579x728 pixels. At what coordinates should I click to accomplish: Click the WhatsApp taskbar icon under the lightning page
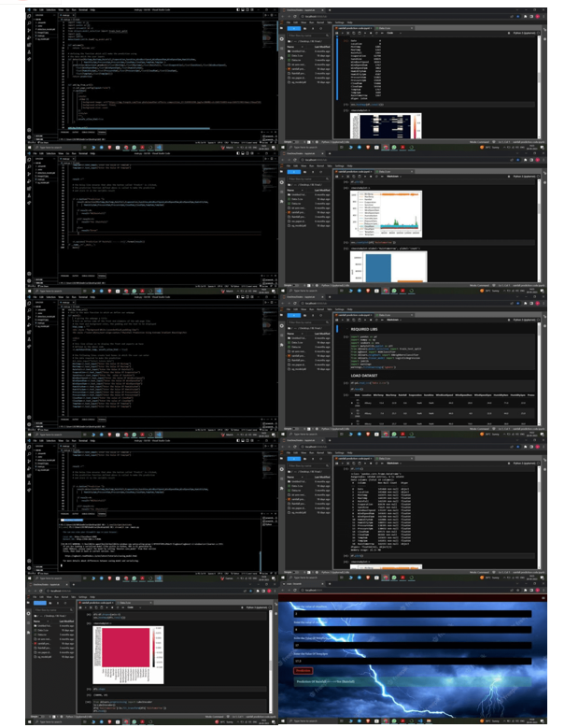coord(394,721)
